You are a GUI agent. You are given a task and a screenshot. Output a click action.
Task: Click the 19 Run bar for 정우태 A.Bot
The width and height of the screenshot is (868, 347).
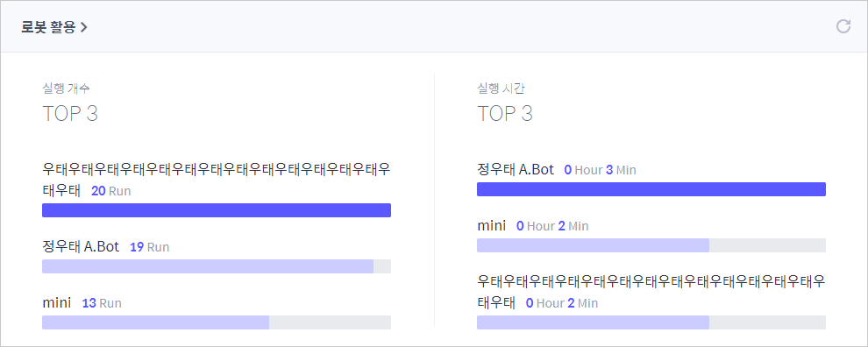pos(217,266)
